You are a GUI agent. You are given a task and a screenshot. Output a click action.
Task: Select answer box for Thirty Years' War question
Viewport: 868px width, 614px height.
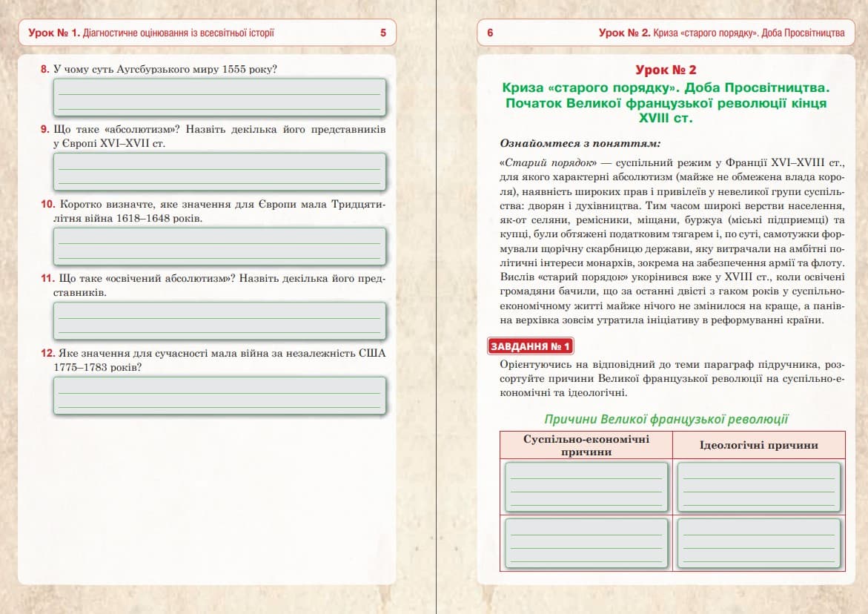coord(219,246)
